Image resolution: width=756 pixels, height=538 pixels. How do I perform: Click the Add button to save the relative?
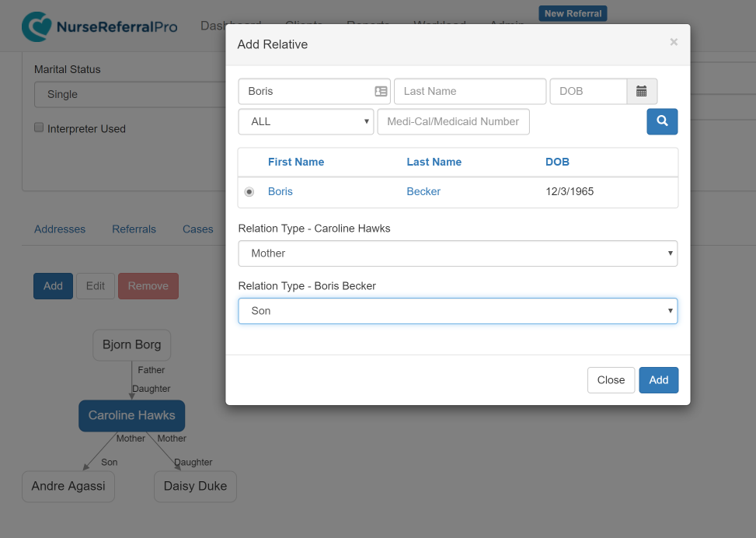(658, 379)
